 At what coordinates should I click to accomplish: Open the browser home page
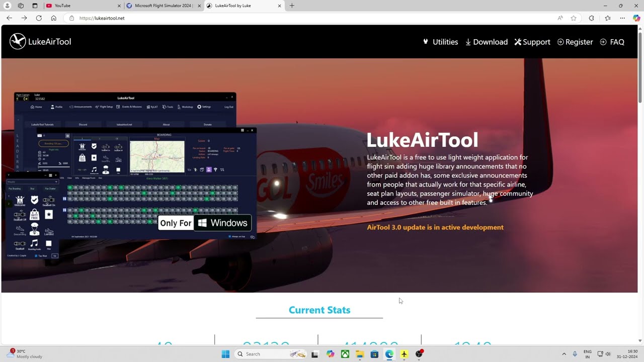pos(53,18)
